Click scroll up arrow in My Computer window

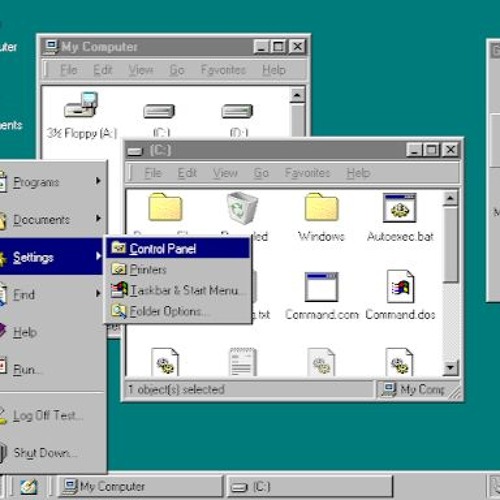tap(297, 95)
